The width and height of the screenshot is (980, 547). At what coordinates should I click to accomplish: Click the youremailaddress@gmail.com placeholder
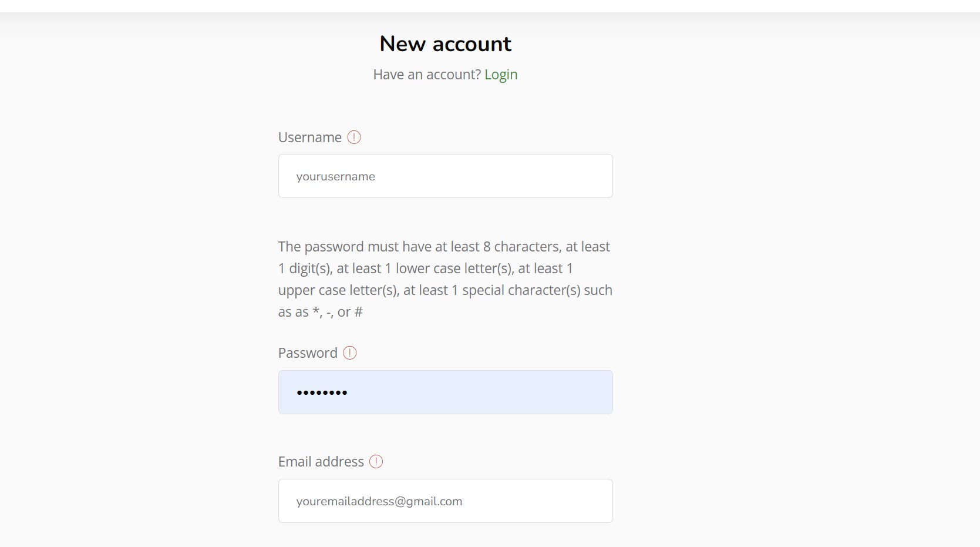click(379, 502)
